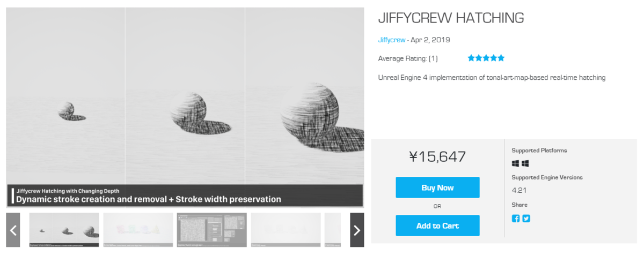Select the fourth mostly white thumbnail

pos(286,230)
